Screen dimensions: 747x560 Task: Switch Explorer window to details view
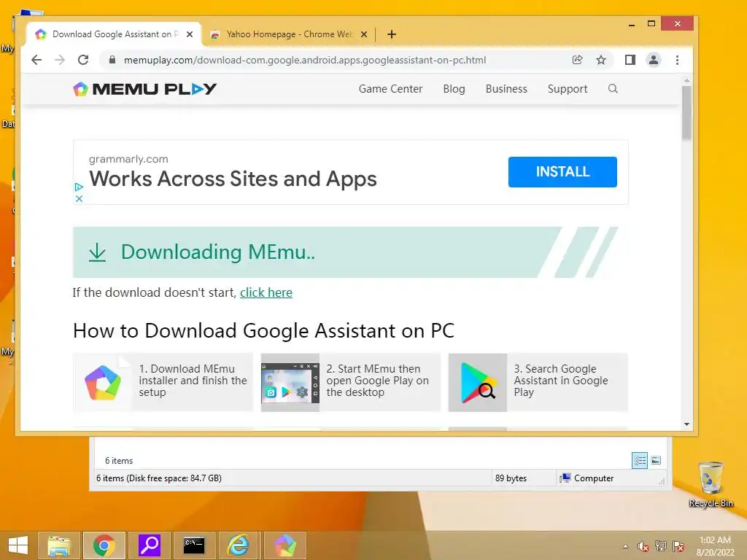pos(640,460)
